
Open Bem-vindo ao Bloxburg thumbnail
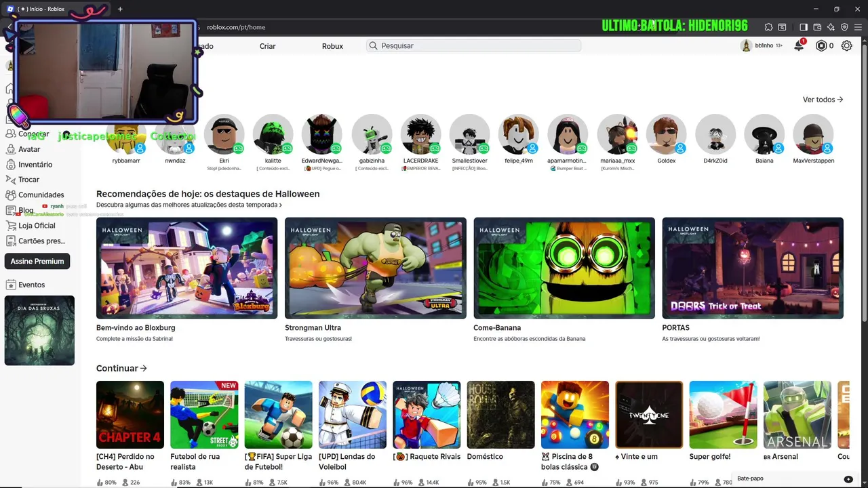coord(186,268)
